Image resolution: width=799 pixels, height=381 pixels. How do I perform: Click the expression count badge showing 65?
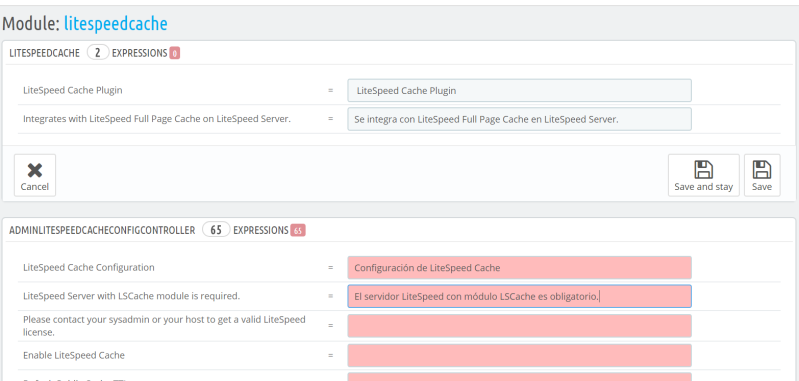click(216, 230)
